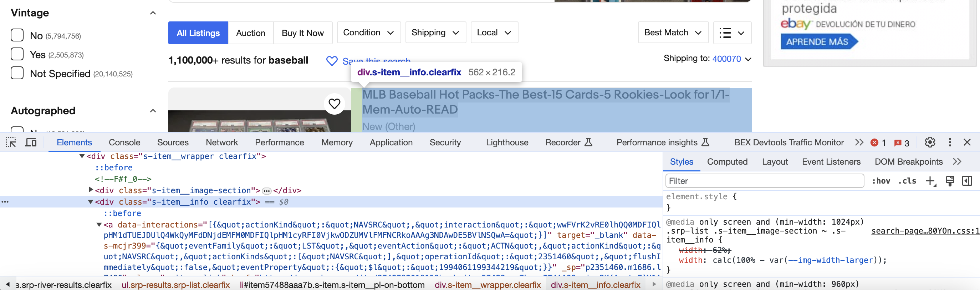The height and width of the screenshot is (290, 980).
Task: Open the Shipping dropdown
Action: pyautogui.click(x=435, y=33)
